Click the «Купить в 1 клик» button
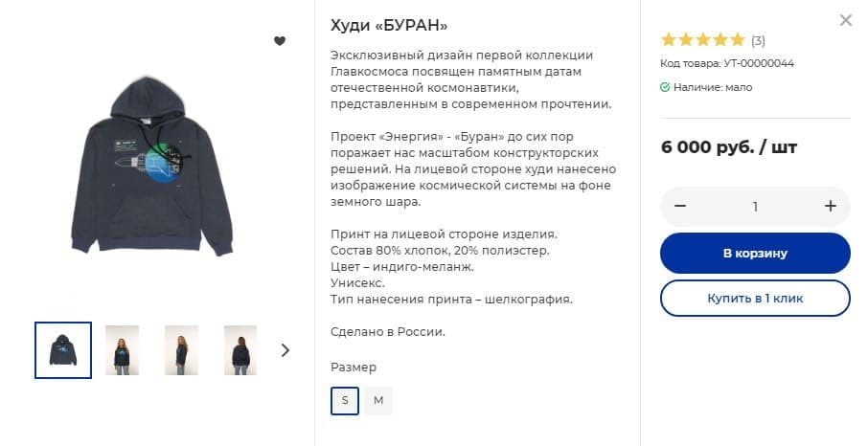The width and height of the screenshot is (868, 446). tap(755, 299)
